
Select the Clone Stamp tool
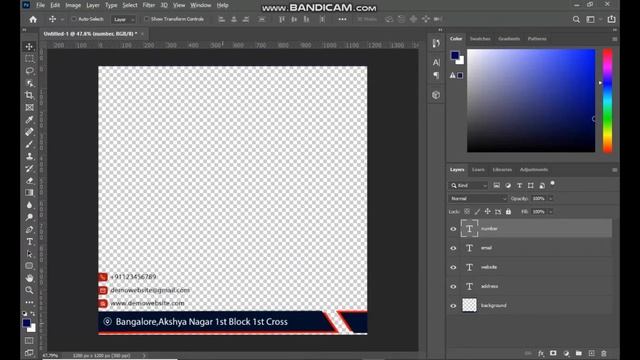coord(29,156)
